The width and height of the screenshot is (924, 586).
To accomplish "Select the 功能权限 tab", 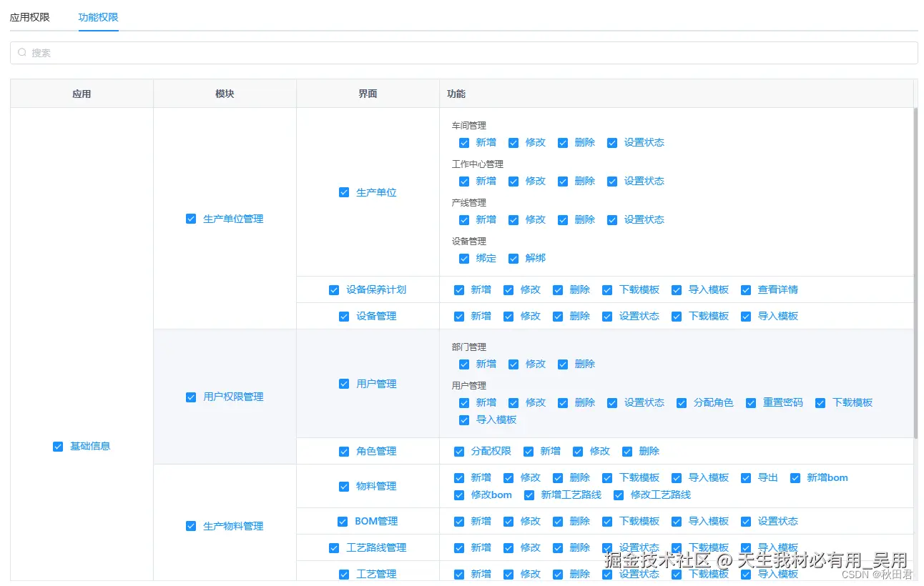I will pos(99,17).
